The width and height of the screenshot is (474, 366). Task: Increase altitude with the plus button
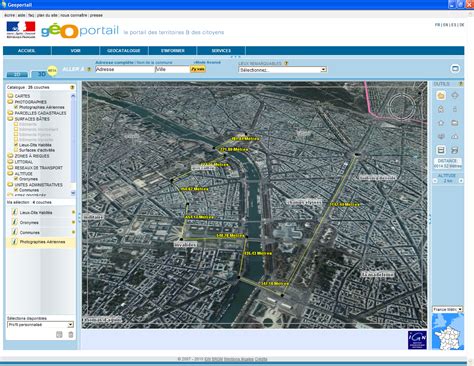[461, 181]
